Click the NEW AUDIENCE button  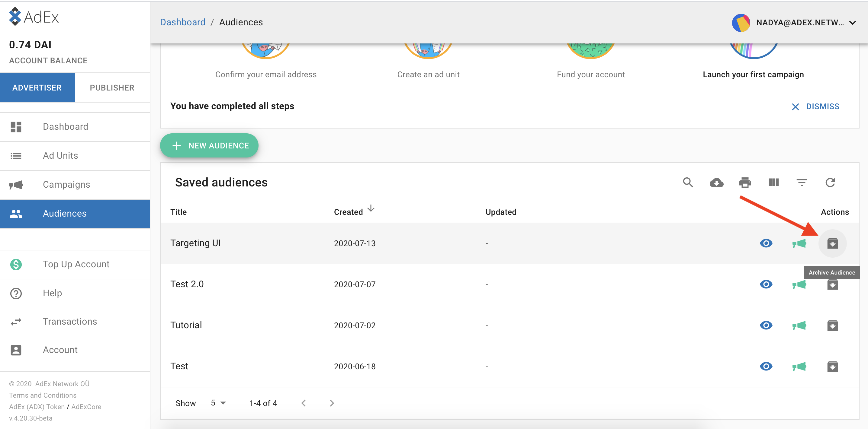click(x=209, y=145)
